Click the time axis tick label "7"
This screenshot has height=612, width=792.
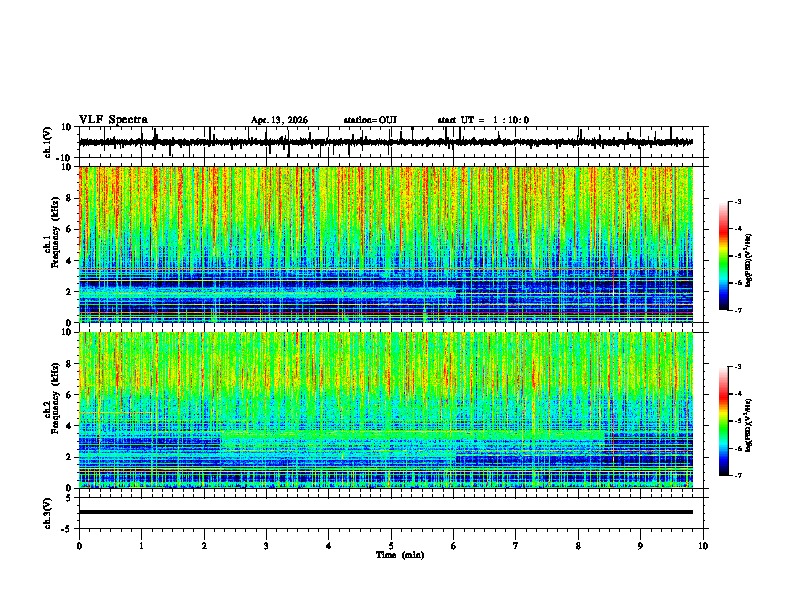(x=516, y=546)
